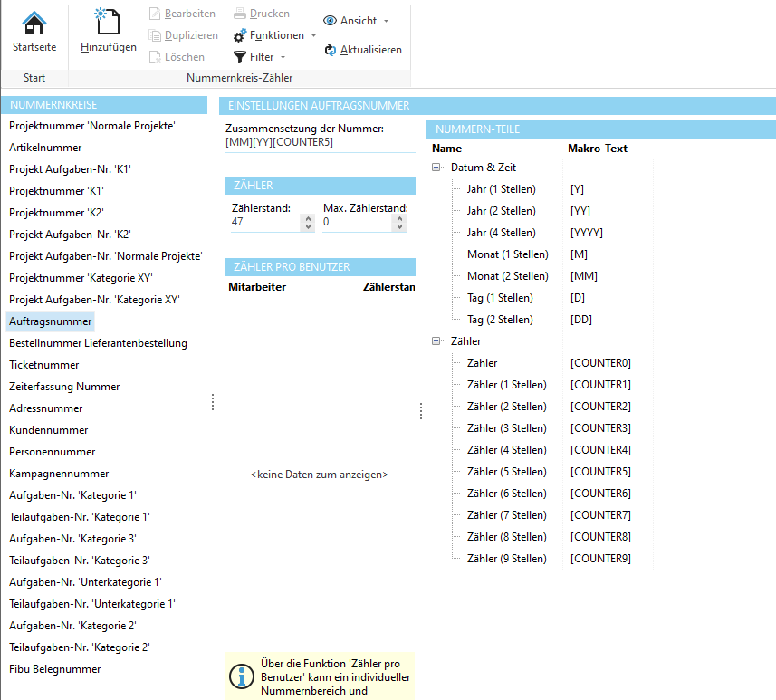Click the Mitarbeiter column header

pyautogui.click(x=257, y=287)
